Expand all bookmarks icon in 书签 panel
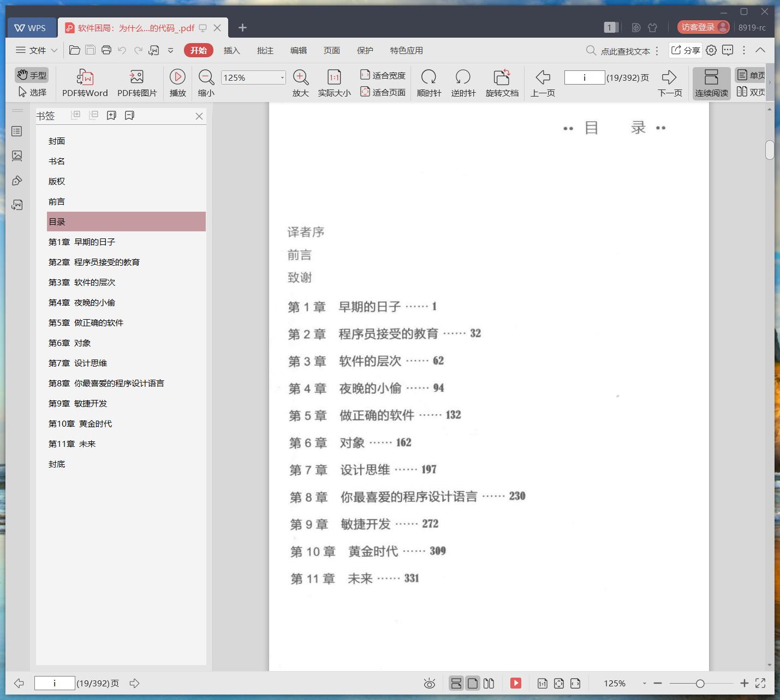The image size is (780, 700). pyautogui.click(x=76, y=115)
